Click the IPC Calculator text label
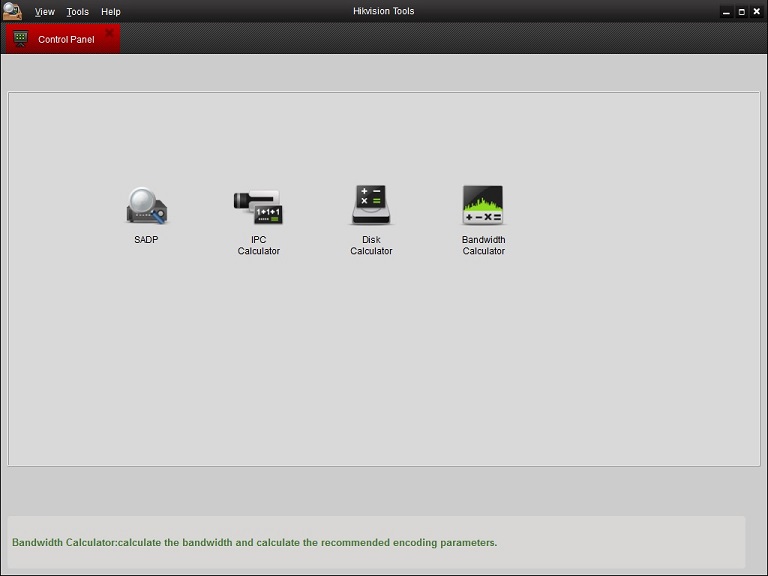768x576 pixels. [x=258, y=246]
